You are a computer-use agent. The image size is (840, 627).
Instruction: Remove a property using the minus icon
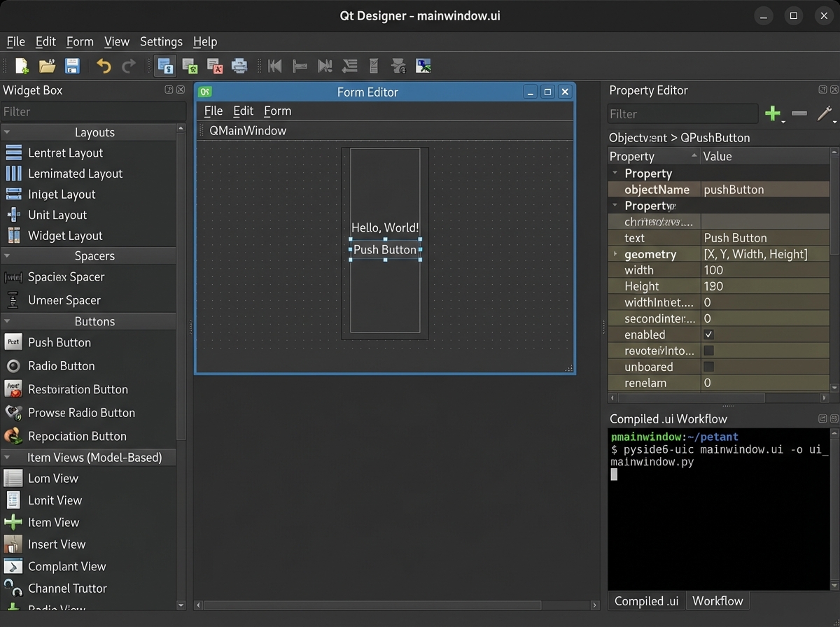[x=799, y=113]
